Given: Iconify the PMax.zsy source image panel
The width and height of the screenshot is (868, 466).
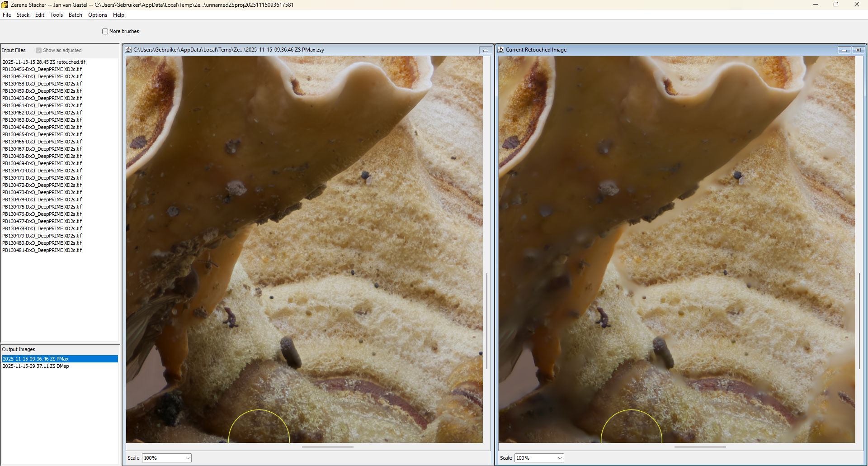Looking at the screenshot, I should [x=486, y=50].
